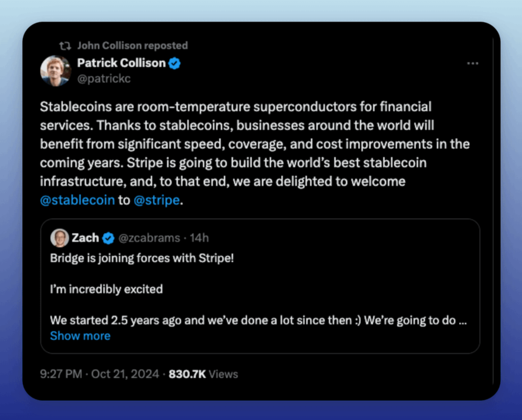Open Patrick Collison's profile picture

55,71
